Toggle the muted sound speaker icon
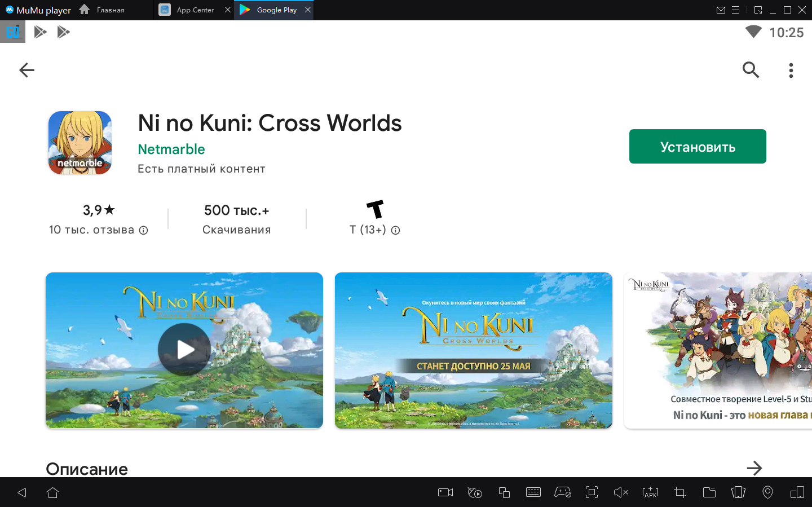 coord(620,492)
